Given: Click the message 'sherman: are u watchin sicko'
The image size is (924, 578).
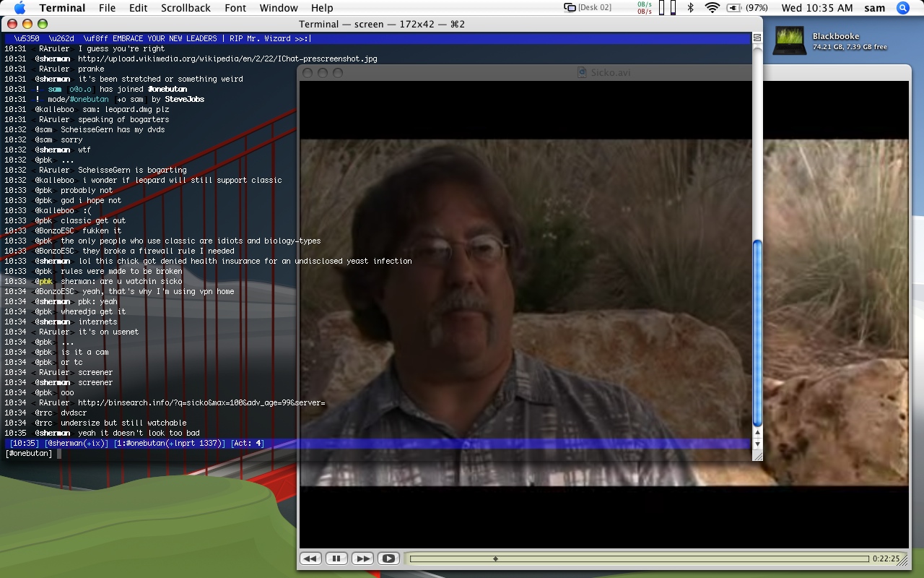Looking at the screenshot, I should pos(121,282).
